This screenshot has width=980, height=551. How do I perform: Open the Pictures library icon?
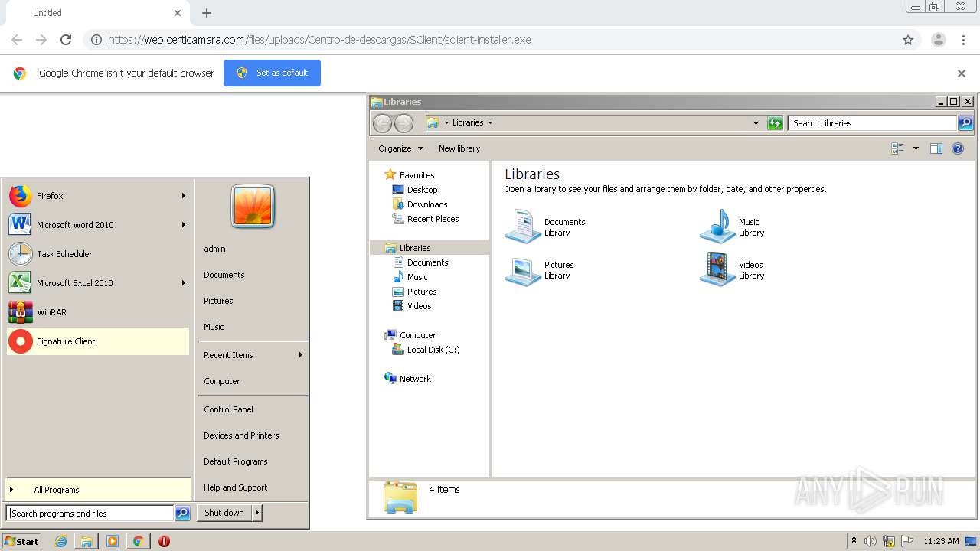[524, 269]
